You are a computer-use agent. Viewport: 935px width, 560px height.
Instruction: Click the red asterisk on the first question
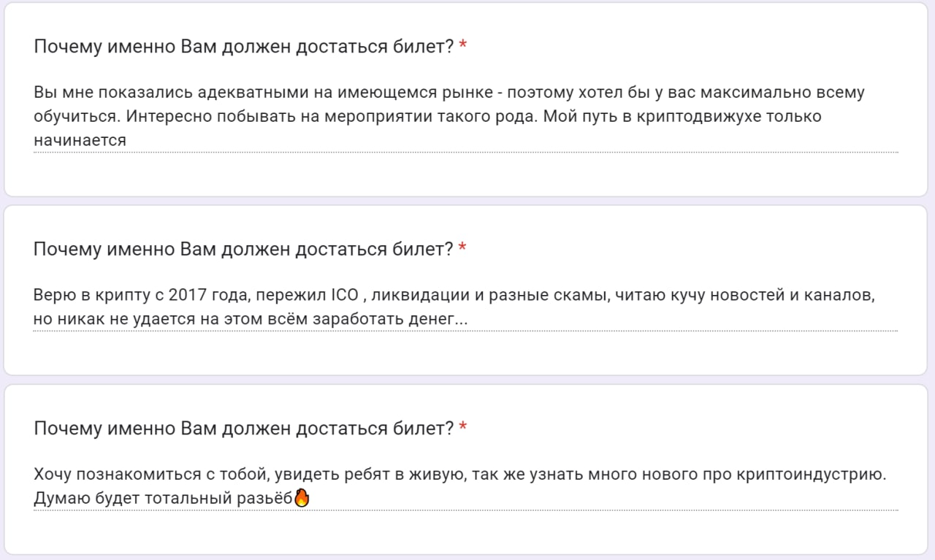[x=463, y=47]
